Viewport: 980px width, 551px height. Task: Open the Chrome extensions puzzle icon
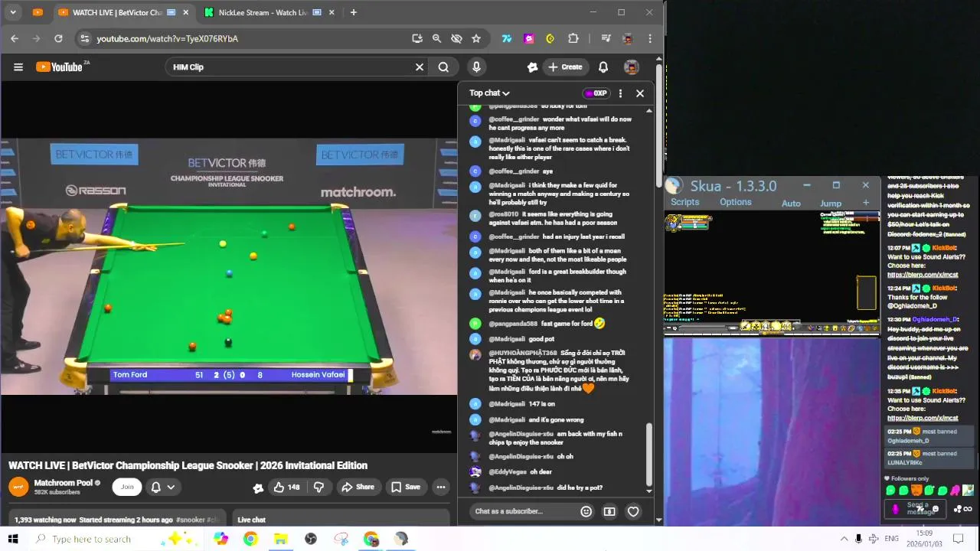point(573,38)
